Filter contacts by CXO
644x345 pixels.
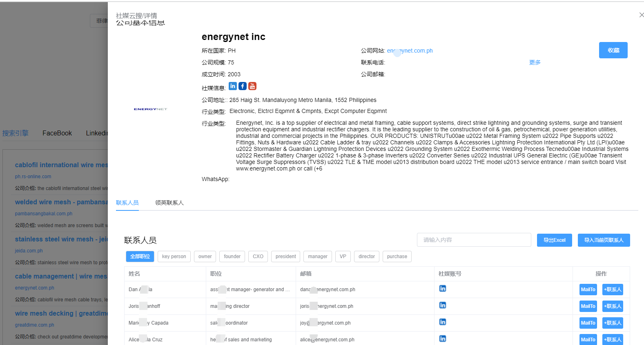tap(258, 257)
